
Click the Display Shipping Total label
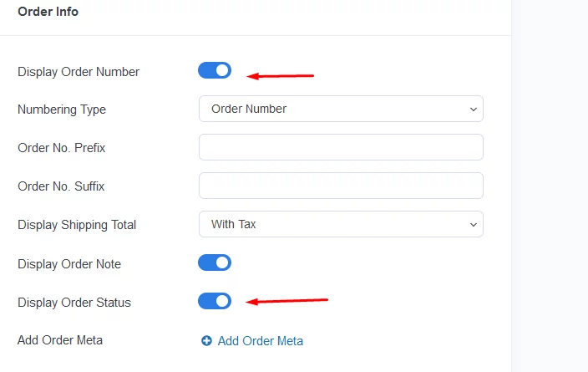tap(77, 225)
